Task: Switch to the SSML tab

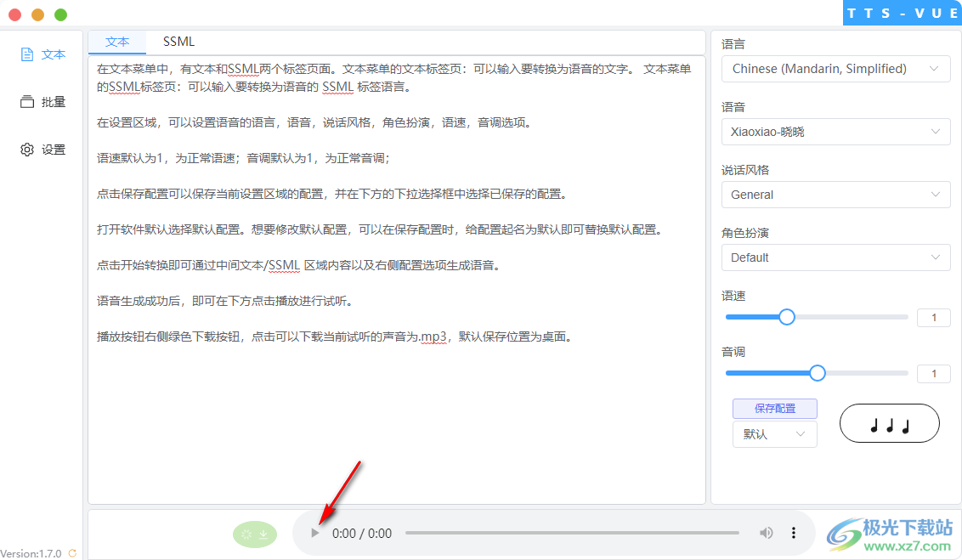Action: [x=178, y=41]
